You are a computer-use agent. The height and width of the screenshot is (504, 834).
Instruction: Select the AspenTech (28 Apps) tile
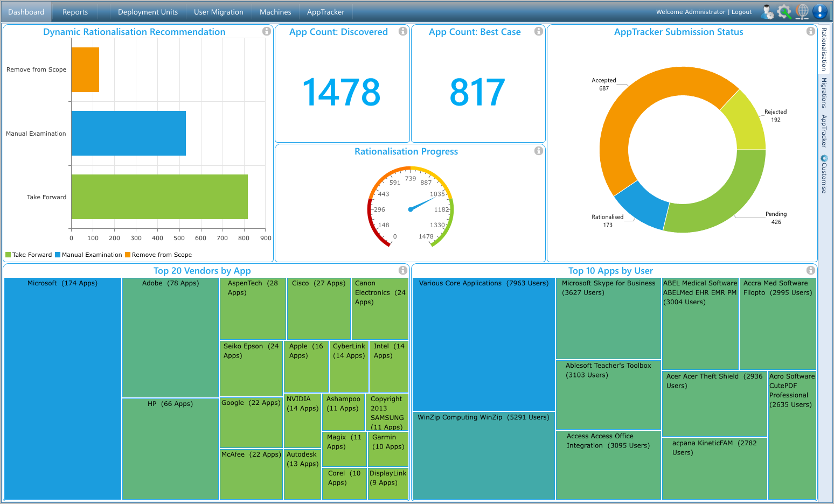tap(253, 309)
